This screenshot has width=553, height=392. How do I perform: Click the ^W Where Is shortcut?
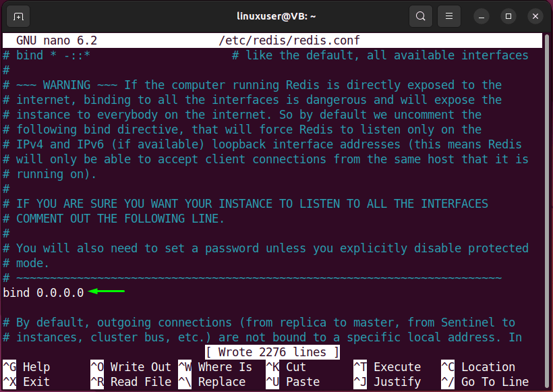pos(215,367)
